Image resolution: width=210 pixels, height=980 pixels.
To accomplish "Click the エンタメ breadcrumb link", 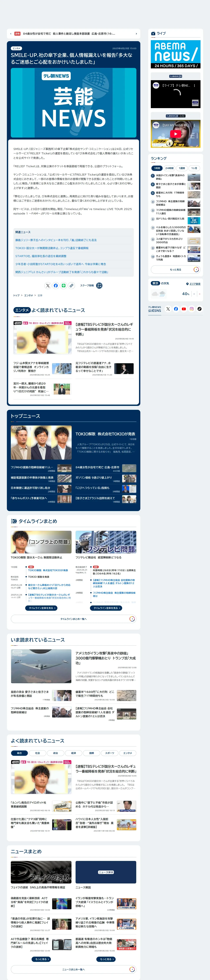I will tap(29, 295).
